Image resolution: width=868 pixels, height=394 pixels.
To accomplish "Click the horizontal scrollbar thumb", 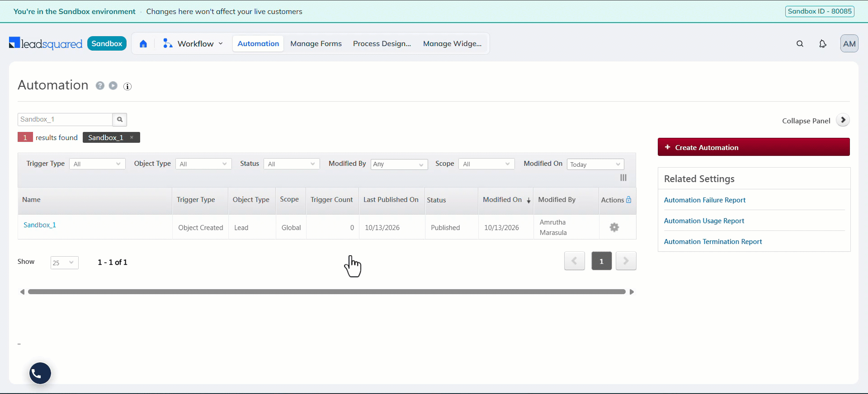I will pos(326,292).
